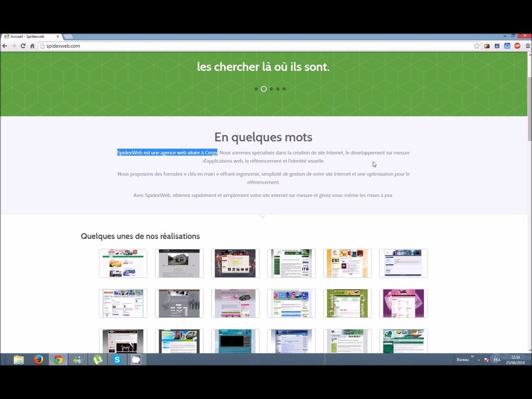This screenshot has width=532, height=399.
Task: Open the blue fourth thumbnail in row three
Action: pyautogui.click(x=291, y=341)
